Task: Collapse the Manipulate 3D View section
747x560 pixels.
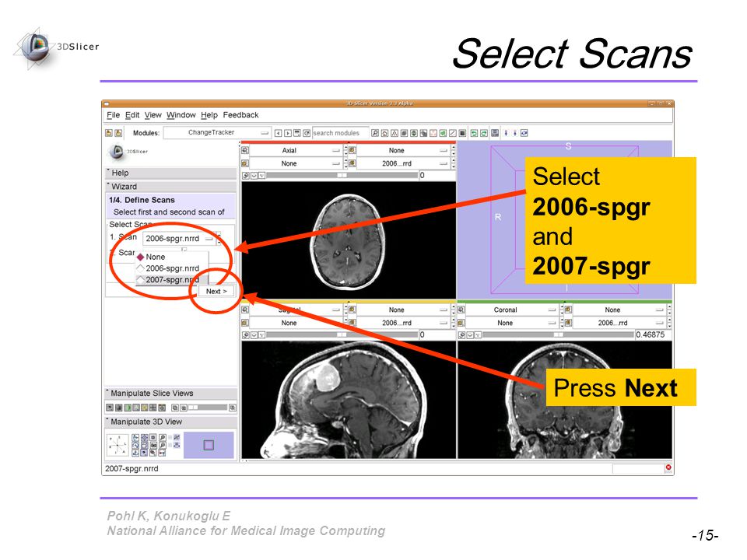Action: click(170, 422)
